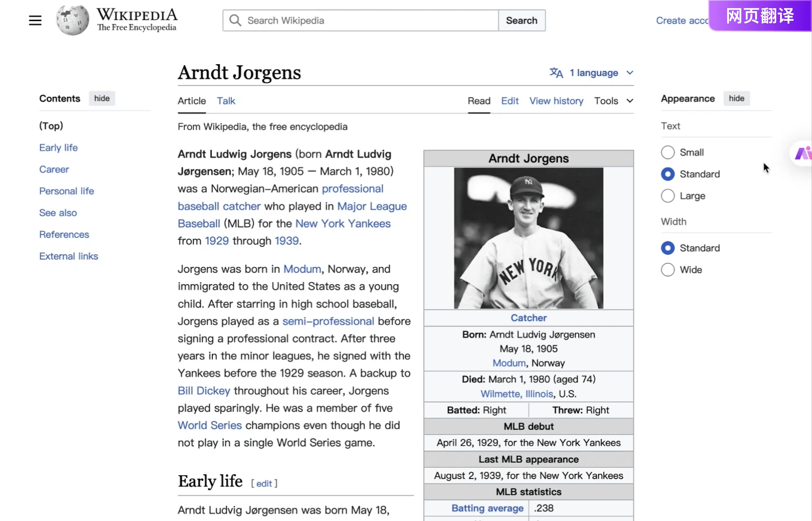812x521 pixels.
Task: Click the Wikipedia globe logo
Action: 72,20
